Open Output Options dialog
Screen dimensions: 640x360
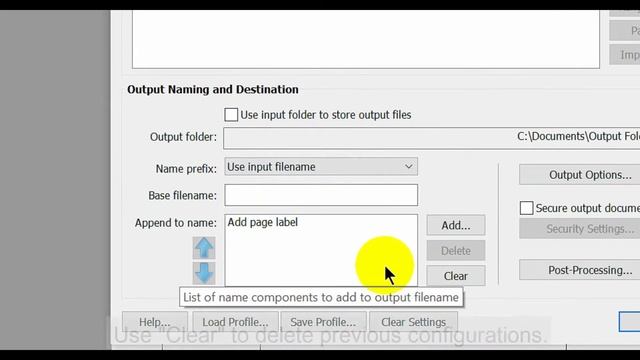click(580, 175)
